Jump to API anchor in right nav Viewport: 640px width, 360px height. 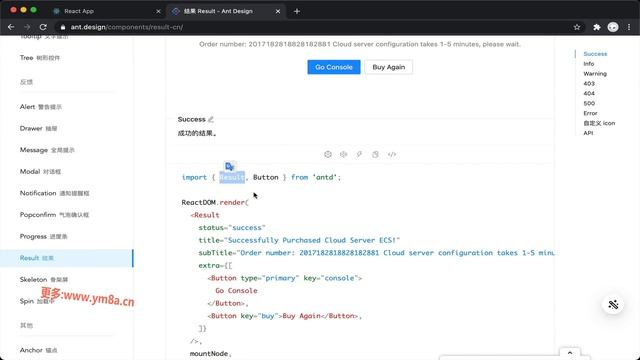588,133
